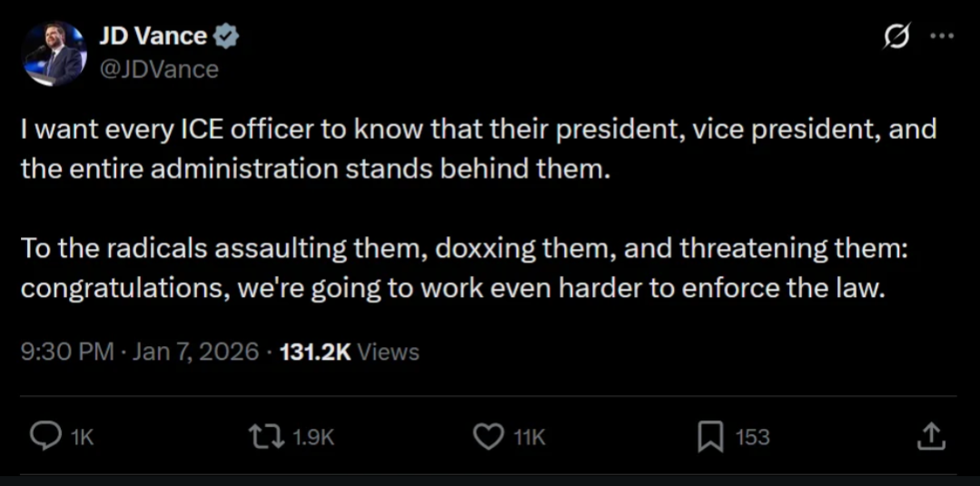The height and width of the screenshot is (486, 980).
Task: Click the Jan 7, 2026 date
Action: [195, 352]
